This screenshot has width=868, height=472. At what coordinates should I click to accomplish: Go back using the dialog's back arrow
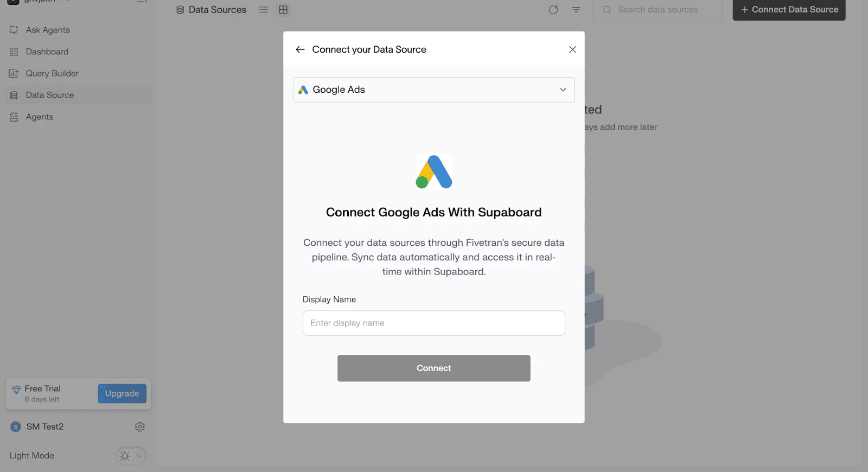(300, 49)
